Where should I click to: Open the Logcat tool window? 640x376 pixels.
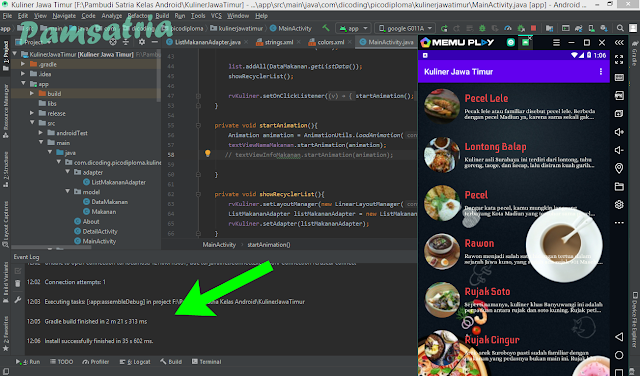(x=135, y=362)
